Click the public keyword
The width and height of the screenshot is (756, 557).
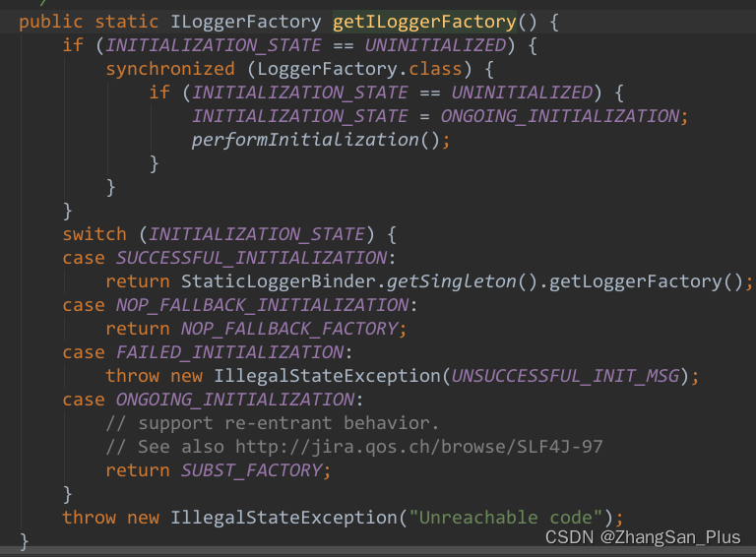(x=50, y=23)
